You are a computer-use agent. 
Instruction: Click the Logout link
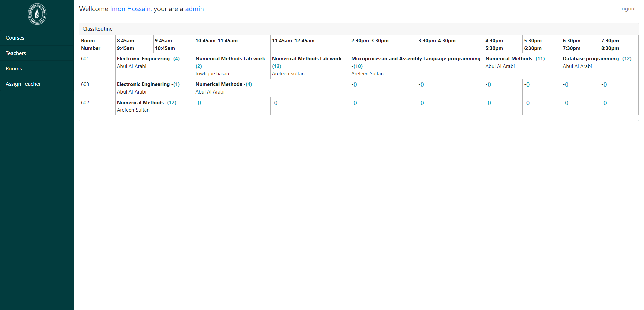click(627, 9)
